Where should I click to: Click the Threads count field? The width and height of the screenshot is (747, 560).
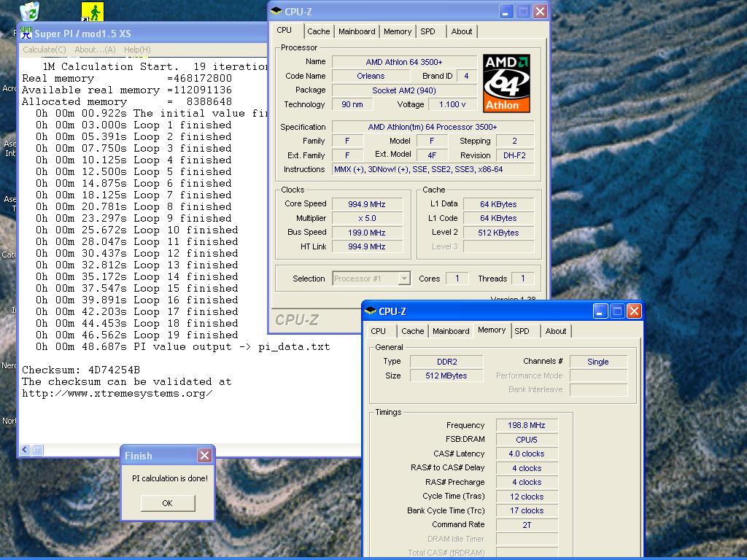pos(522,279)
